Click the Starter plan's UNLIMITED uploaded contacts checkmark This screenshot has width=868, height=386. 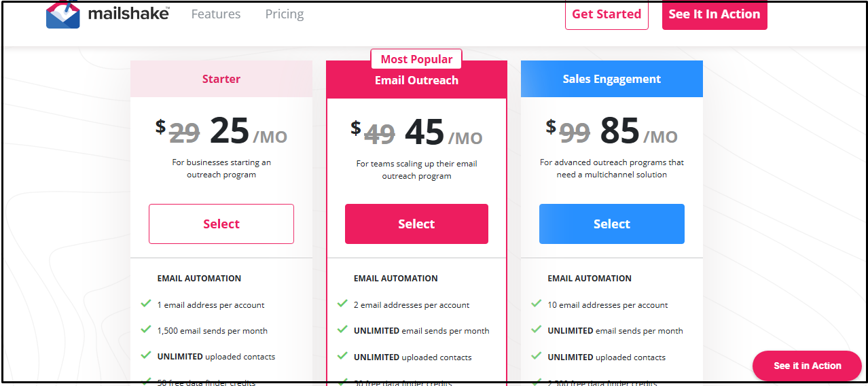pyautogui.click(x=145, y=355)
